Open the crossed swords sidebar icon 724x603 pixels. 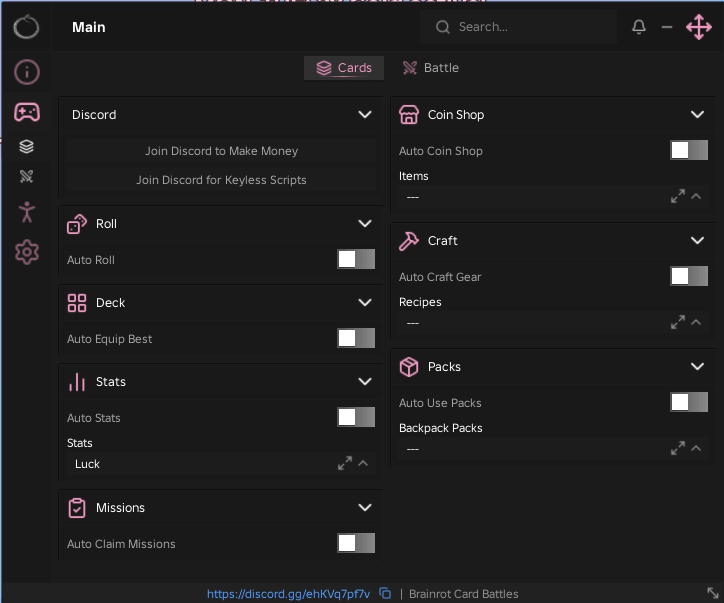coord(26,176)
